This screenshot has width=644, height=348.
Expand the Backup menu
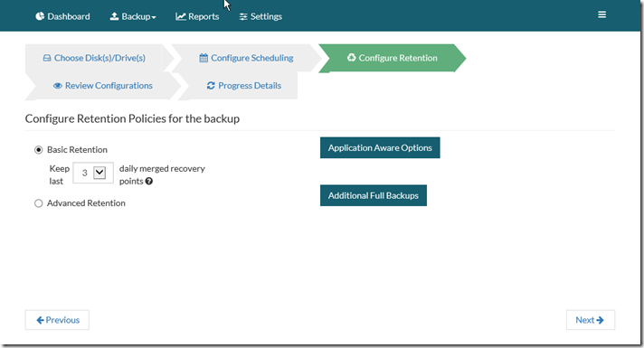point(133,16)
